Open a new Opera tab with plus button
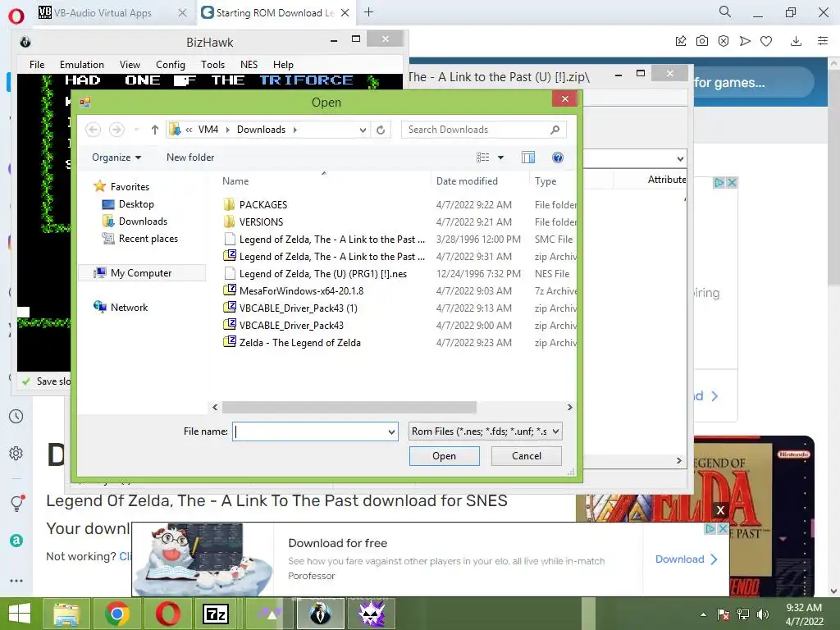The image size is (840, 630). [x=368, y=12]
